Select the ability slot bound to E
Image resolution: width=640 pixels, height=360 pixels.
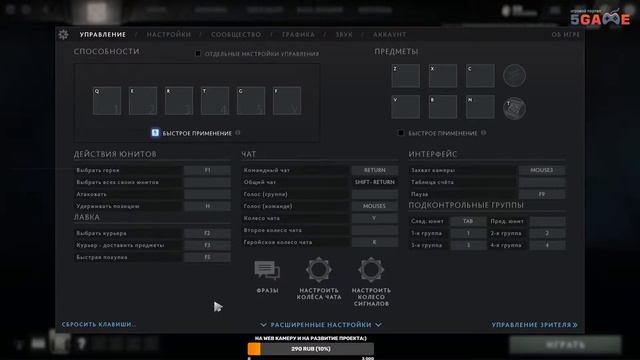click(x=143, y=100)
